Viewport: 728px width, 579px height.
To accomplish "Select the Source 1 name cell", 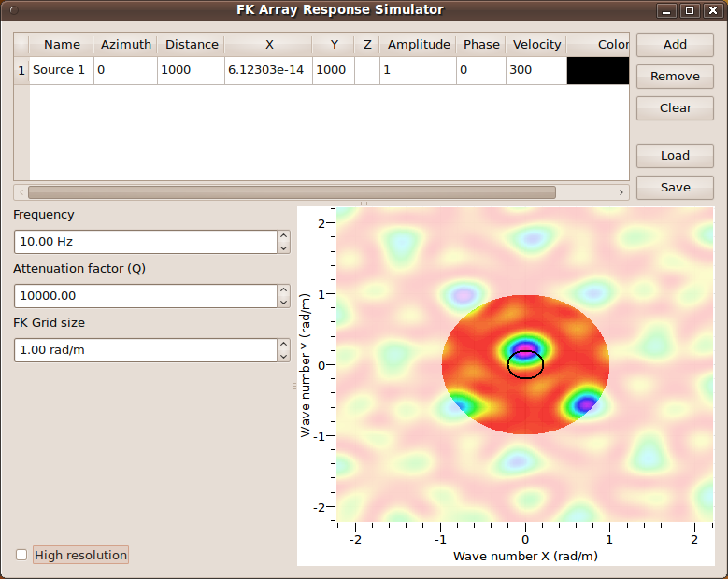I will [61, 71].
